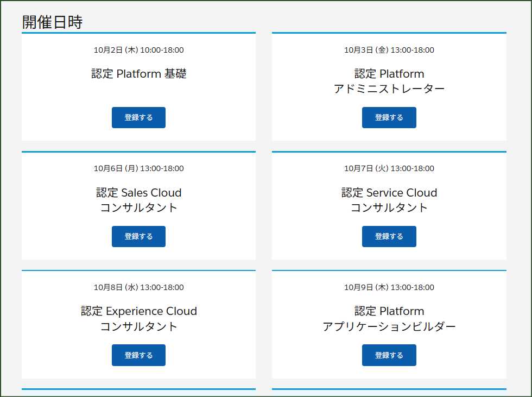The width and height of the screenshot is (532, 397).
Task: Click date text 10月2日 (木) 10:00-18:00
Action: point(138,50)
